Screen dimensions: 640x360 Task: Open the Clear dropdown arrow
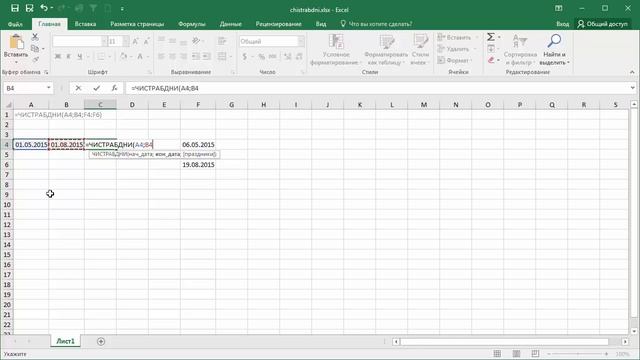pyautogui.click(x=498, y=60)
